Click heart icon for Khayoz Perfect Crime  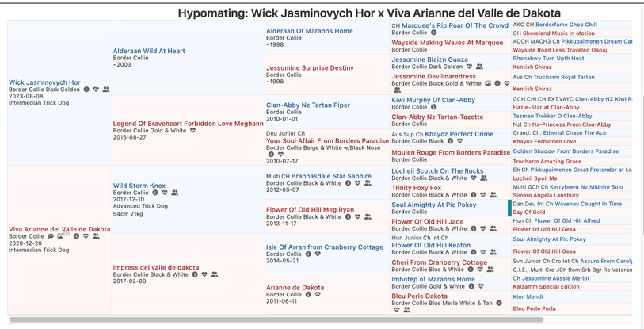(460, 141)
